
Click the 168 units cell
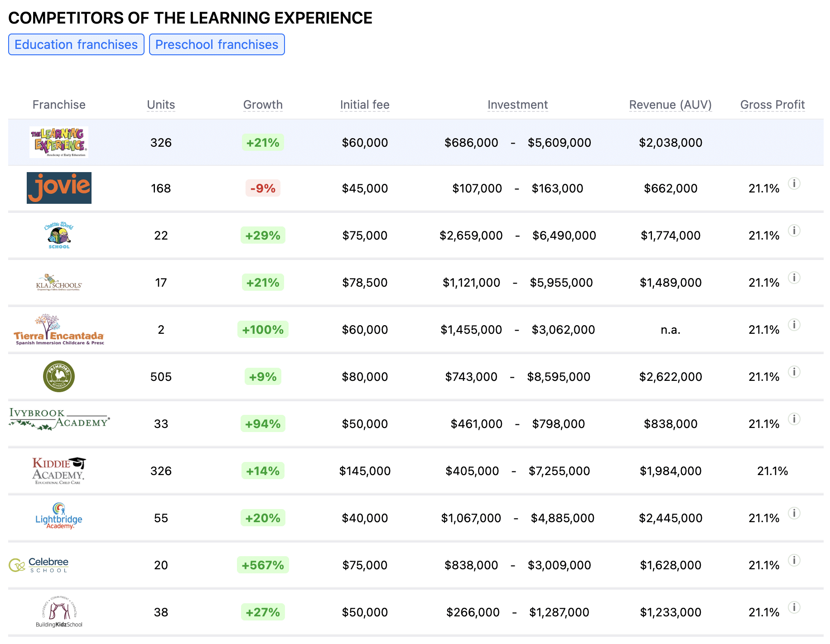coord(161,188)
